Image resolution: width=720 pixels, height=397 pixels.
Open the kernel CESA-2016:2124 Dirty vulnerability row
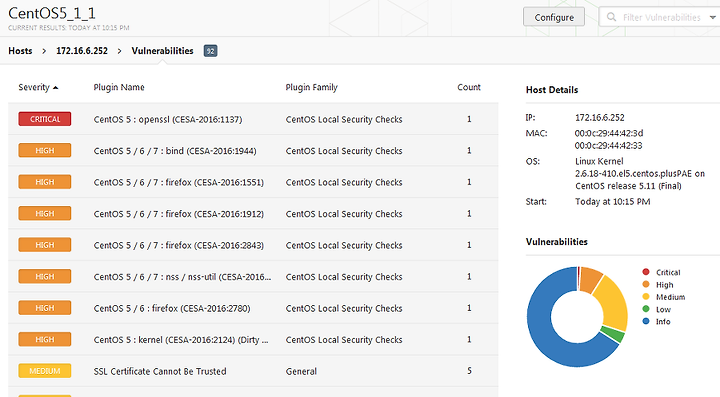pyautogui.click(x=253, y=340)
